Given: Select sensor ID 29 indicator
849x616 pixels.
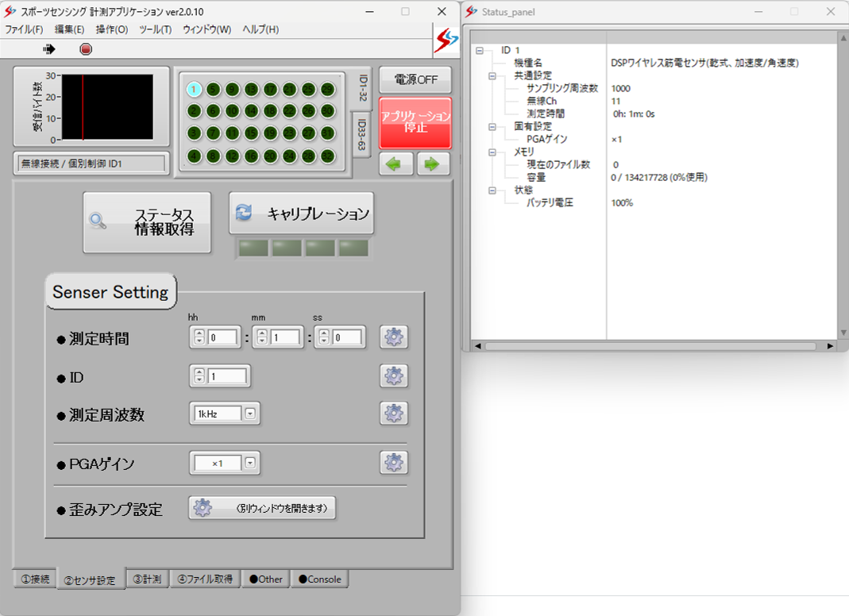Looking at the screenshot, I should [x=327, y=90].
